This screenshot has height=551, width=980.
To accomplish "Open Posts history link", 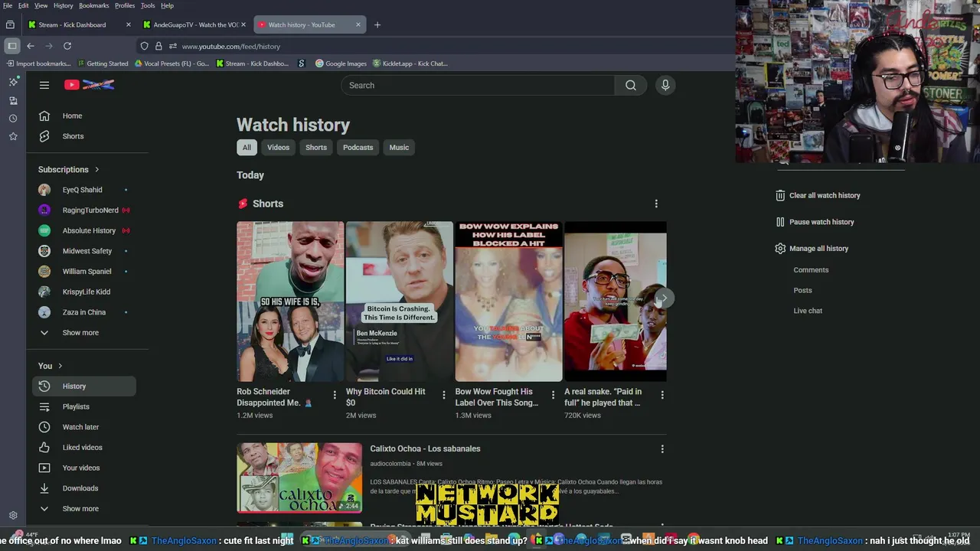I will click(802, 290).
